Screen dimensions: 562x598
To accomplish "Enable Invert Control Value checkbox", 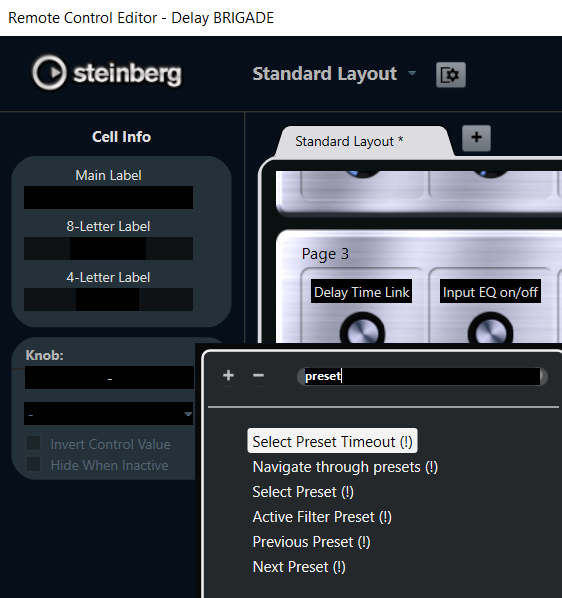I will click(x=33, y=444).
